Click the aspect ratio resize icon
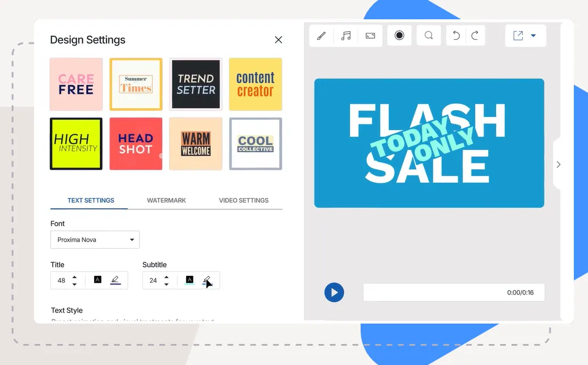 pos(370,36)
